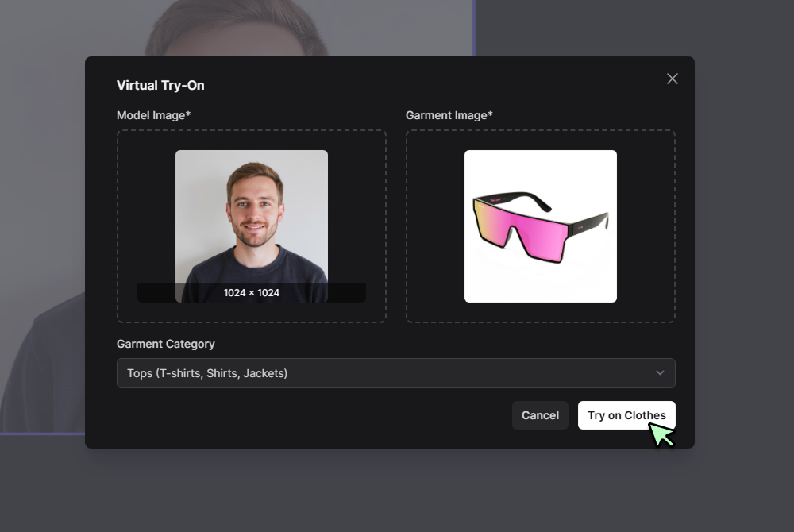Viewport: 794px width, 532px height.
Task: Close the Virtual Try-On dialog
Action: click(672, 79)
